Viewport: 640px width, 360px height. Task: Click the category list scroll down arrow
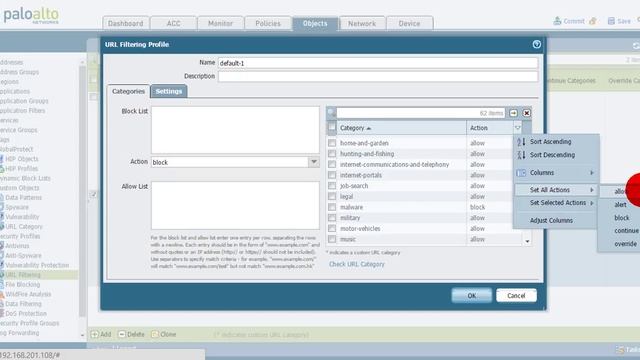pyautogui.click(x=527, y=241)
